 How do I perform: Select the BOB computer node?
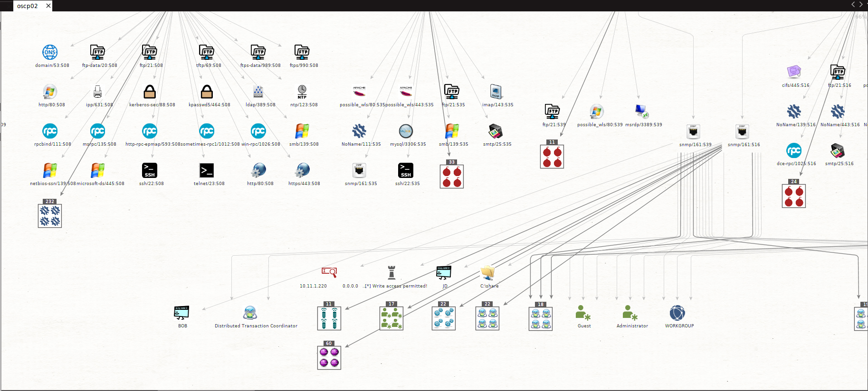tap(182, 312)
